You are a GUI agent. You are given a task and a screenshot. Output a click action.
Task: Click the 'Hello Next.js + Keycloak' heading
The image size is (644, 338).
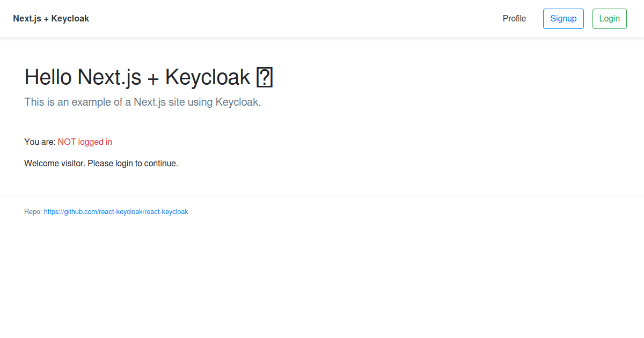[x=134, y=77]
